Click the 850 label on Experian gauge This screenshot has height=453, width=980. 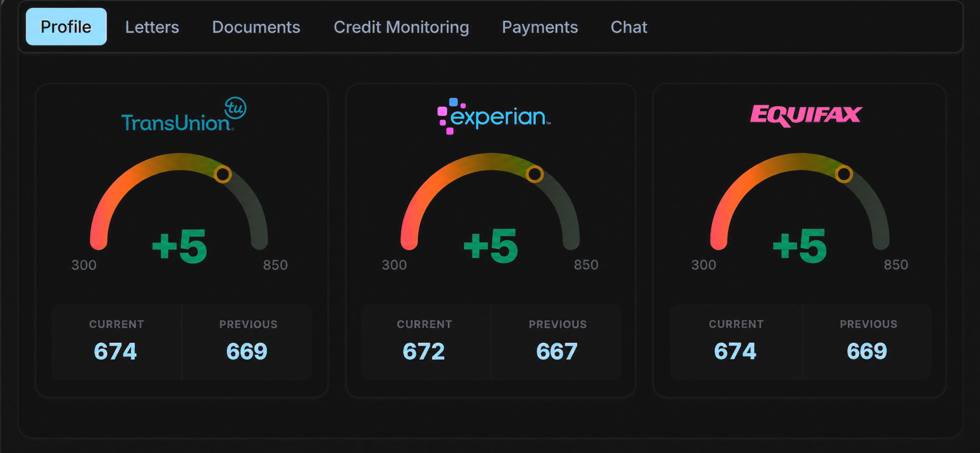tap(586, 265)
